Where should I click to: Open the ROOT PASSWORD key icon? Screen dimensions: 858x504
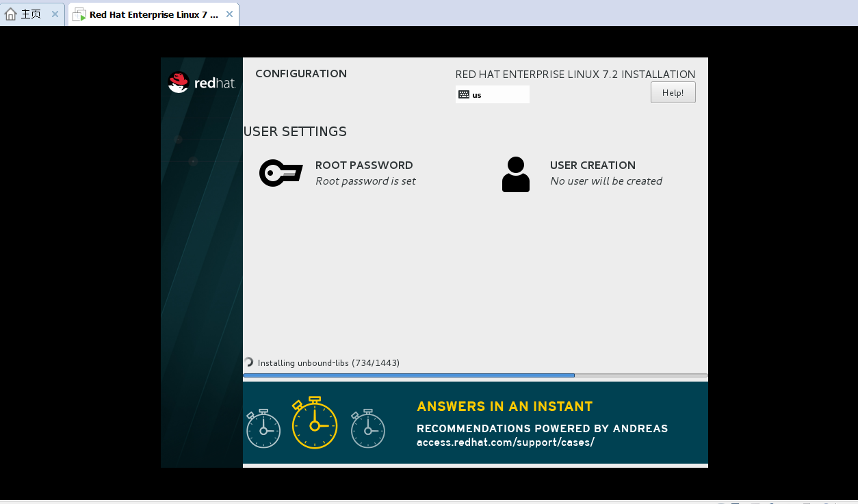281,173
